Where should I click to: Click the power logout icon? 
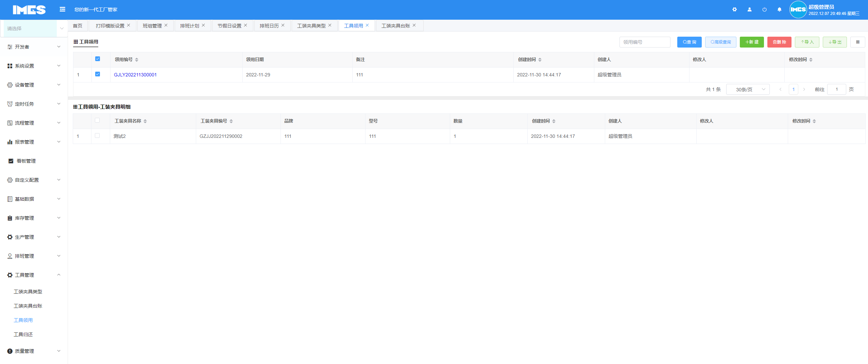[x=764, y=10]
